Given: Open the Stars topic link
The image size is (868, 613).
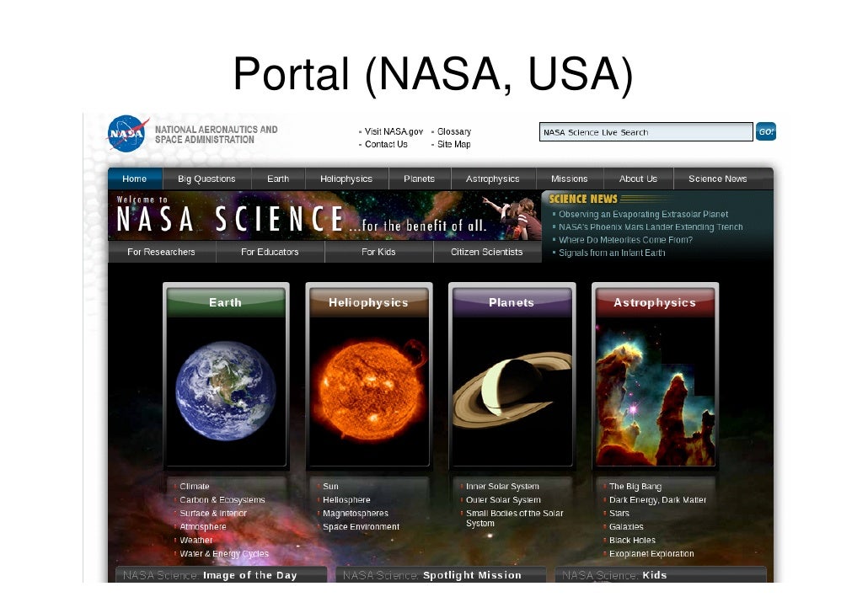Looking at the screenshot, I should [619, 514].
